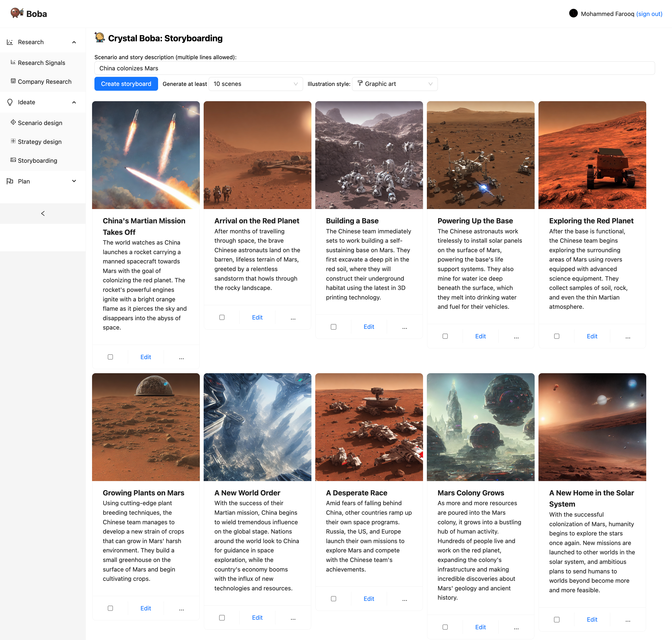This screenshot has height=640, width=672.
Task: Click the Scenario design diamond icon
Action: [13, 122]
